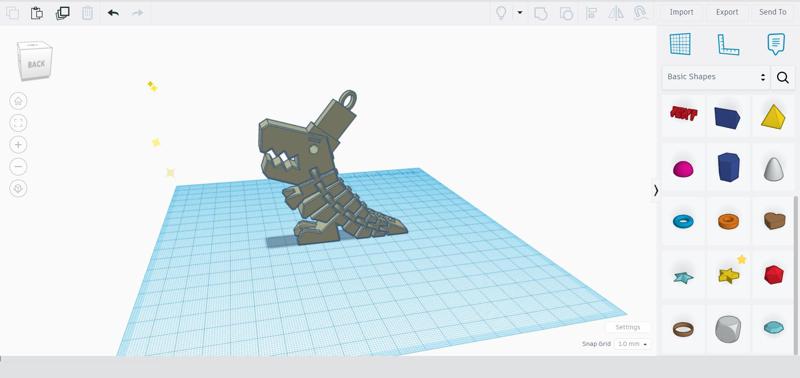Screen dimensions: 800x378
Task: Open the Notes tool icon
Action: [776, 44]
